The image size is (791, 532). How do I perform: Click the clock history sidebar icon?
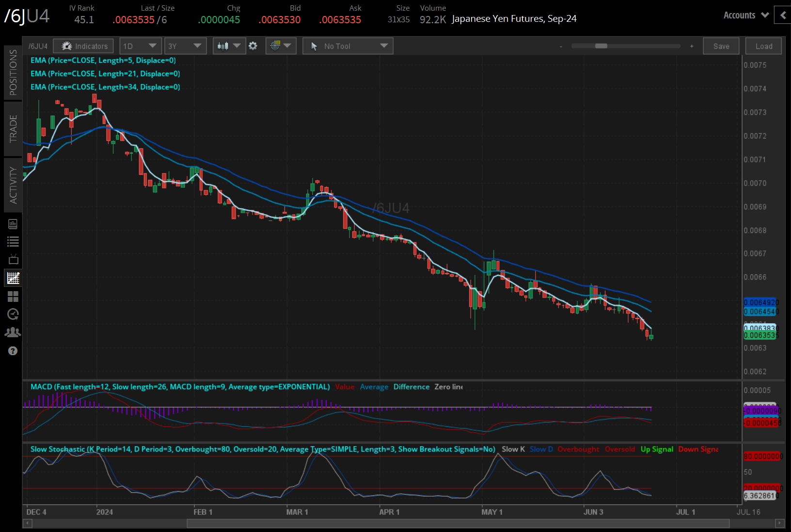point(13,314)
